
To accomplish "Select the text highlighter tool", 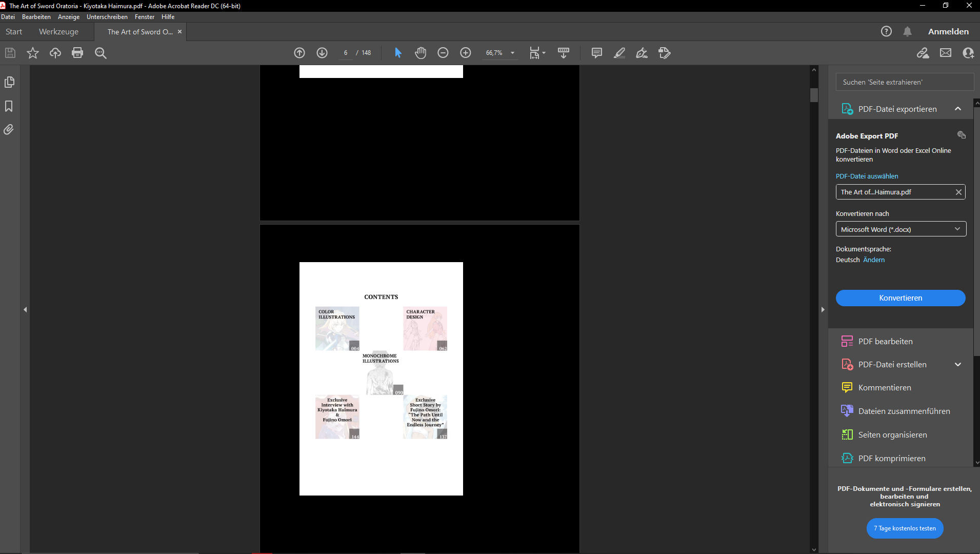I will coord(619,53).
